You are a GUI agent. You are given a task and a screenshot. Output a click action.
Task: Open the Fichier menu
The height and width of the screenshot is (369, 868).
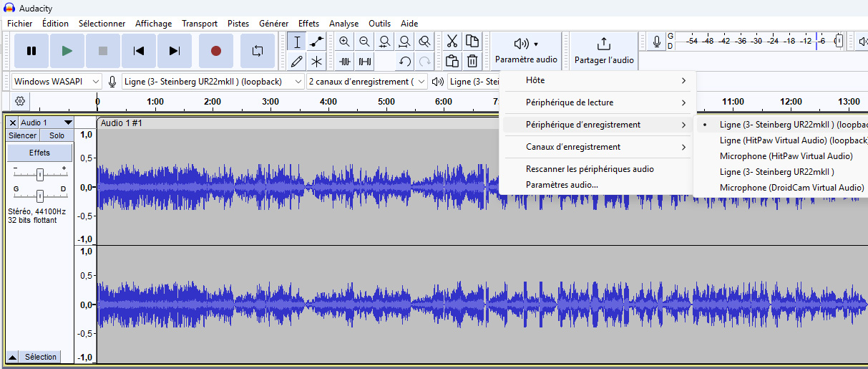pyautogui.click(x=20, y=24)
